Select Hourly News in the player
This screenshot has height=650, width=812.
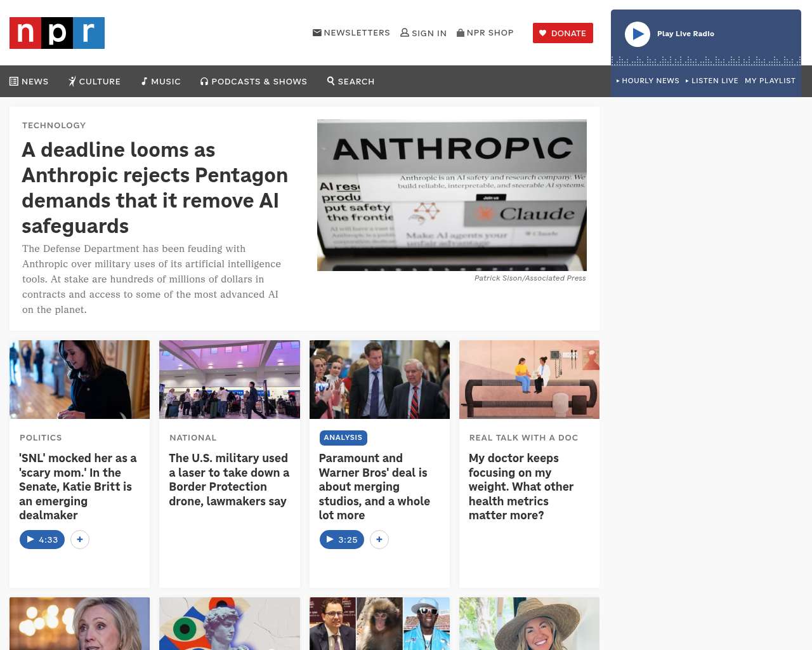[x=648, y=81]
